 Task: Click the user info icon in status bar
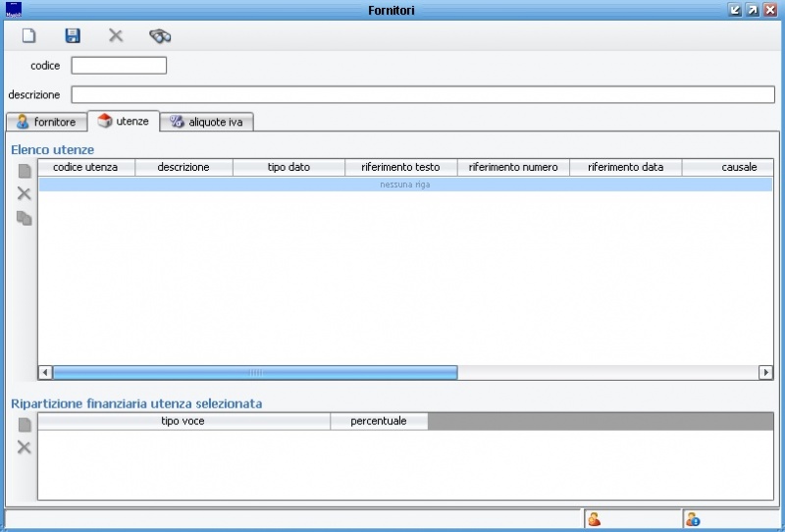pos(693,519)
